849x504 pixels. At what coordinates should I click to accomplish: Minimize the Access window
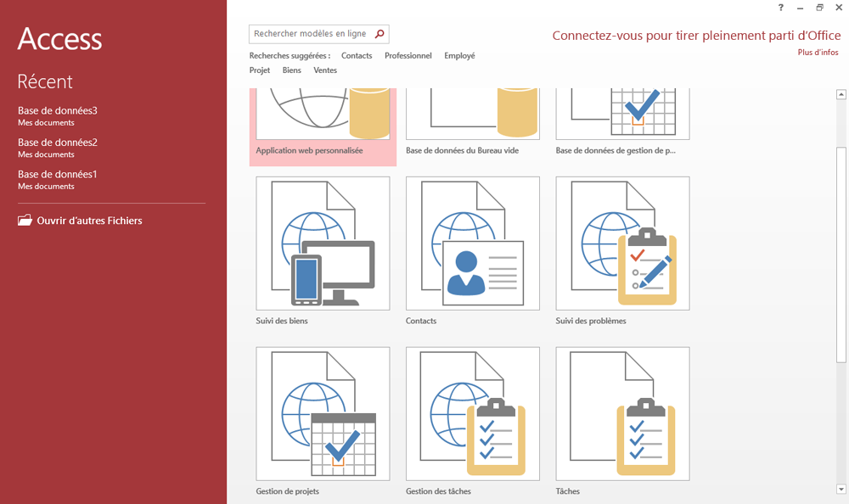(800, 8)
